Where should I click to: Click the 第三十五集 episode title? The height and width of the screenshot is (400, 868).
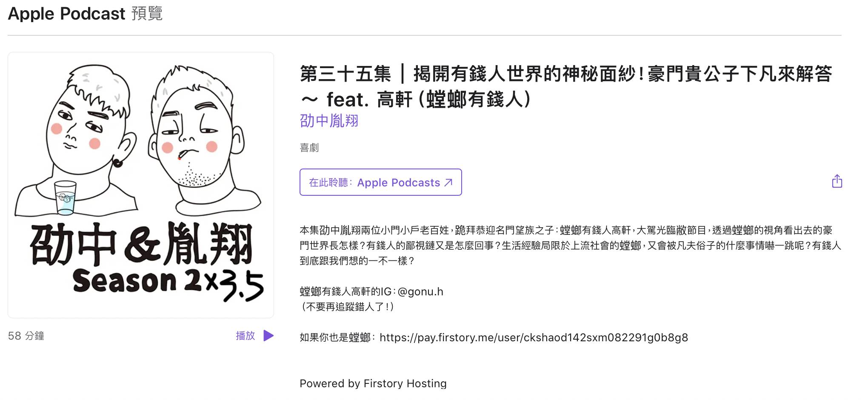pos(566,86)
